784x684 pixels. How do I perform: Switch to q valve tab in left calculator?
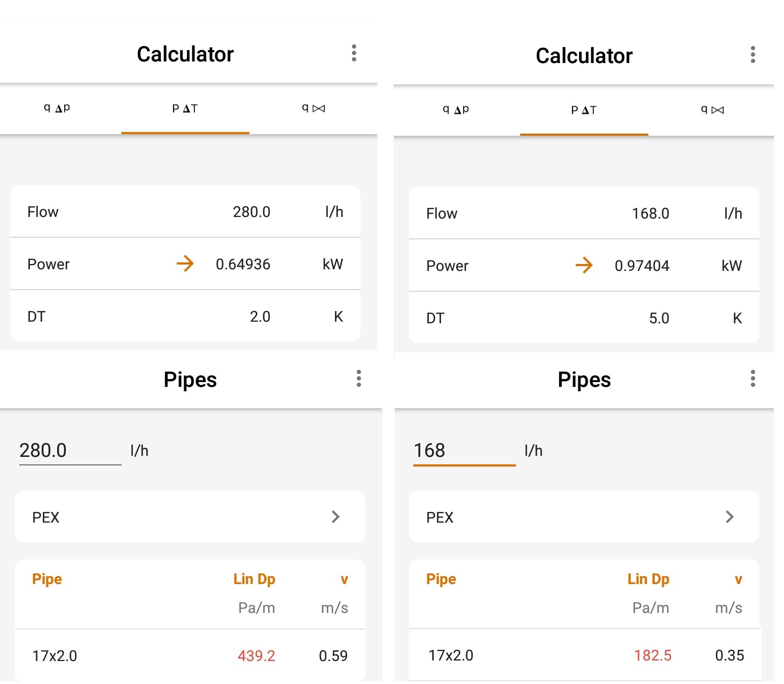click(313, 108)
